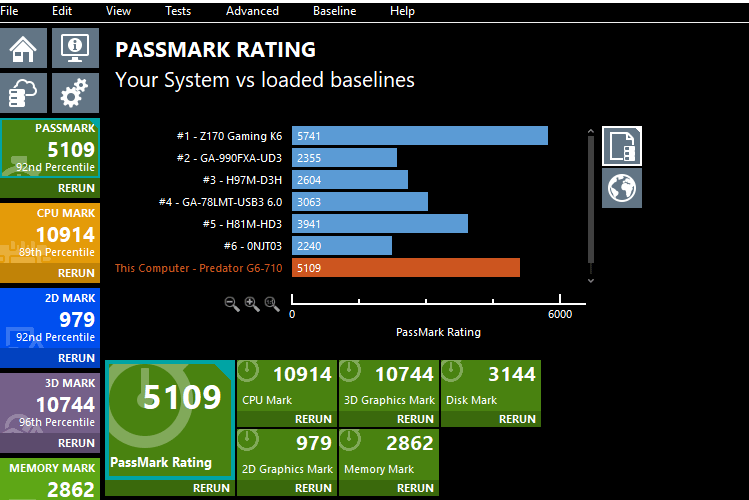
Task: Click the Z170 Gaming K6 bar showing 5741
Action: (420, 136)
